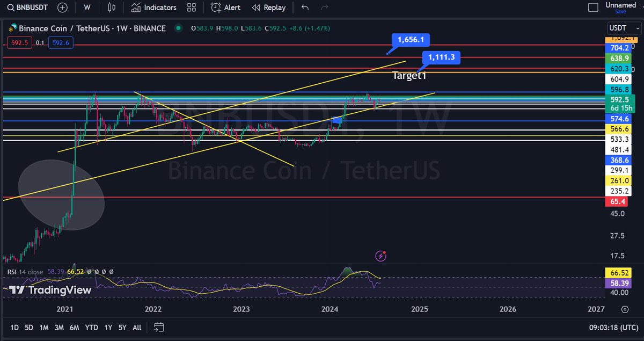Set range to 1D

coord(14,327)
